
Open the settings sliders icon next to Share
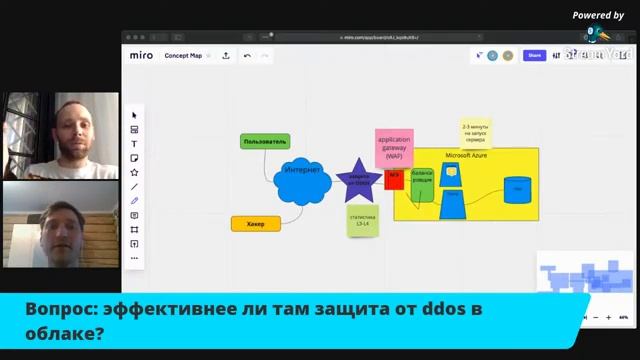point(556,56)
